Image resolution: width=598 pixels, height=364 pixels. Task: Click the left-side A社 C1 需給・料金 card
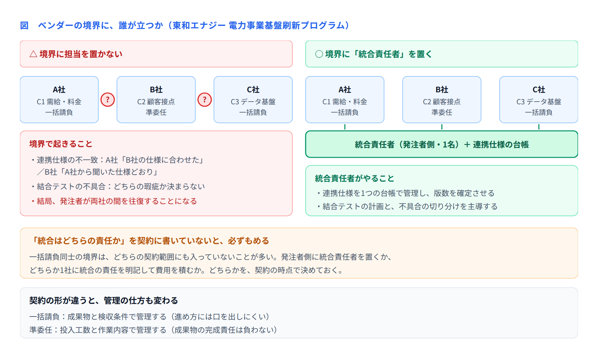pos(59,100)
